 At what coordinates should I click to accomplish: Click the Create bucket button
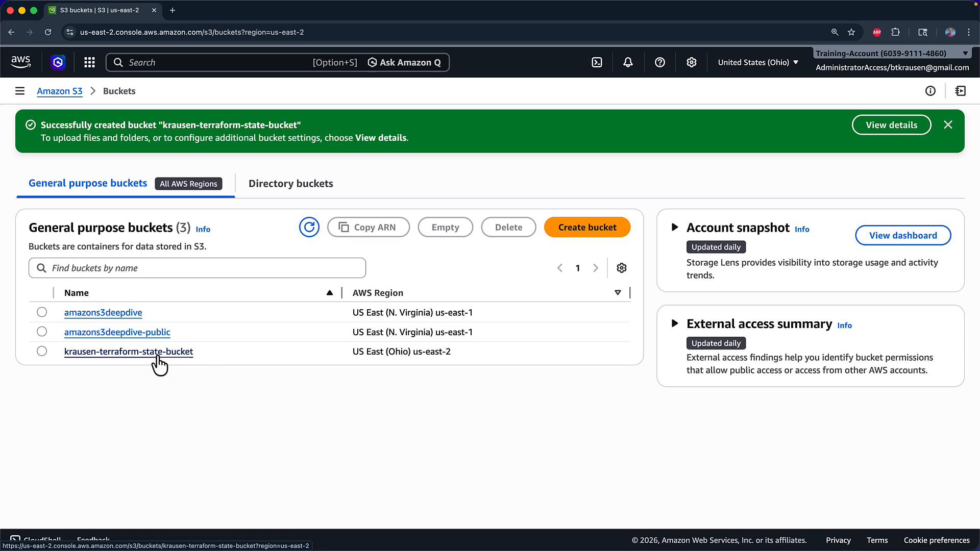click(x=587, y=227)
